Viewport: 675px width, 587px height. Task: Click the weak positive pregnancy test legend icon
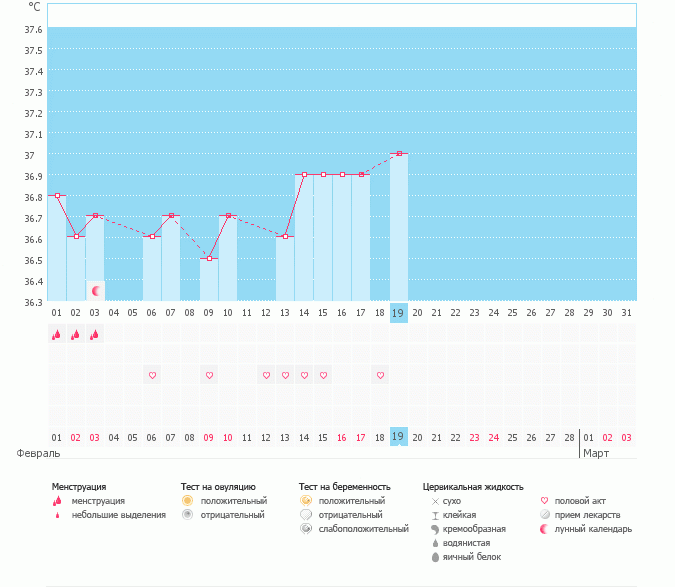coord(305,529)
